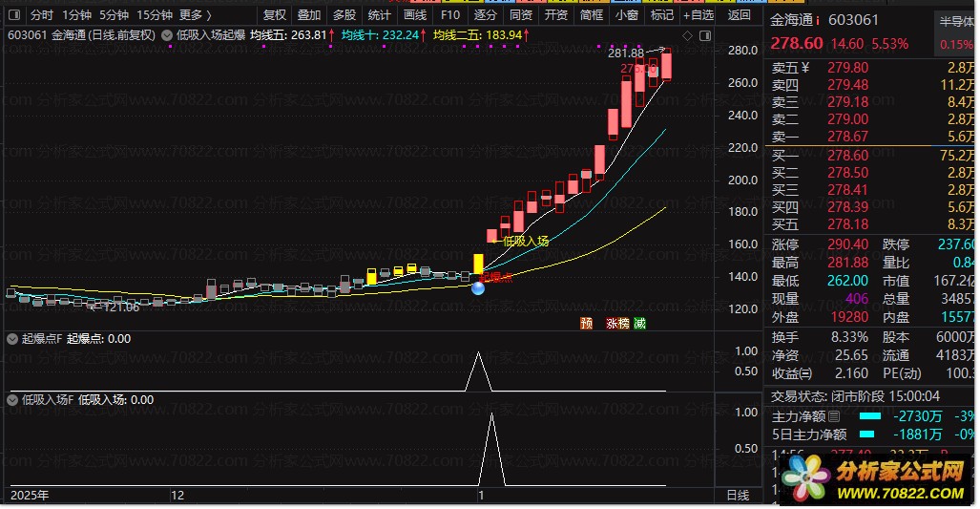Click the 121.06 low price label
This screenshot has width=980, height=509.
[x=120, y=308]
